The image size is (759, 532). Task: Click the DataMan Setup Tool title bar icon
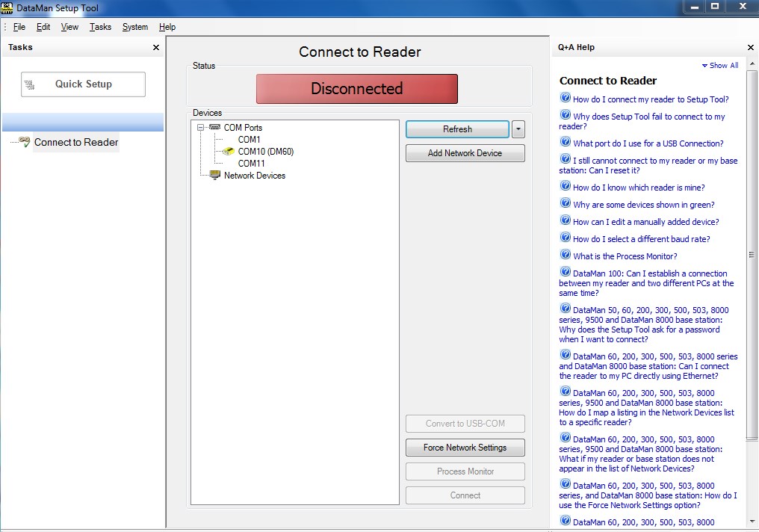(x=7, y=7)
